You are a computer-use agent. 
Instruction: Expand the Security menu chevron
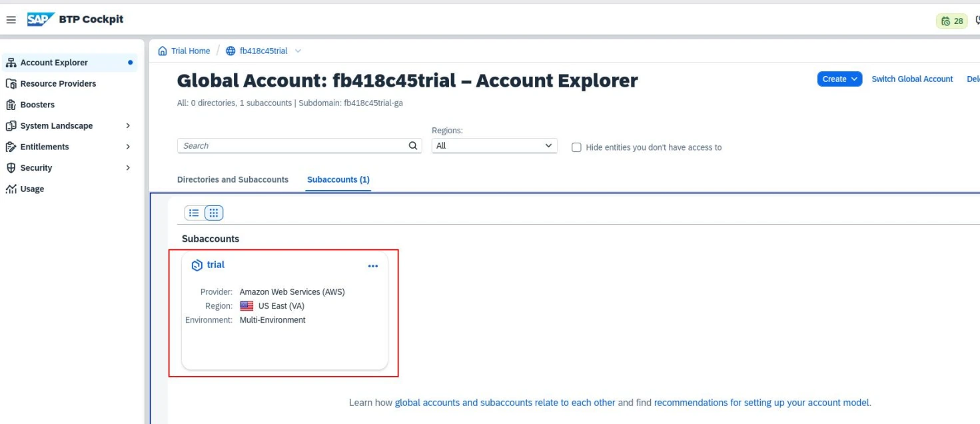pos(128,168)
